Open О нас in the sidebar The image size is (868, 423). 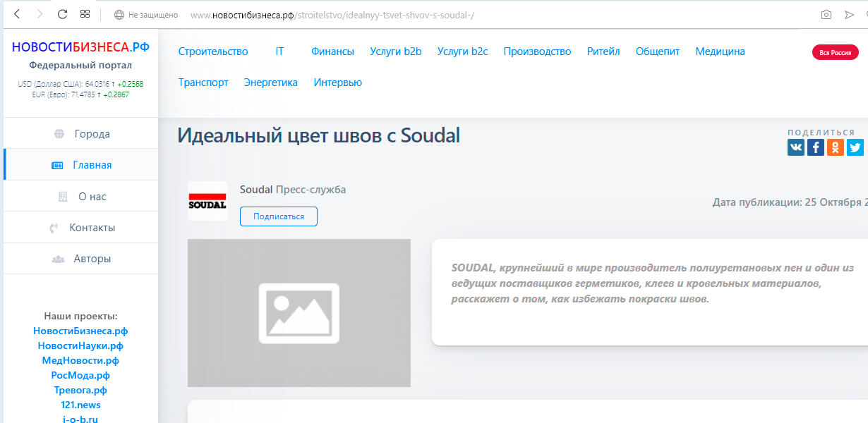click(x=80, y=197)
